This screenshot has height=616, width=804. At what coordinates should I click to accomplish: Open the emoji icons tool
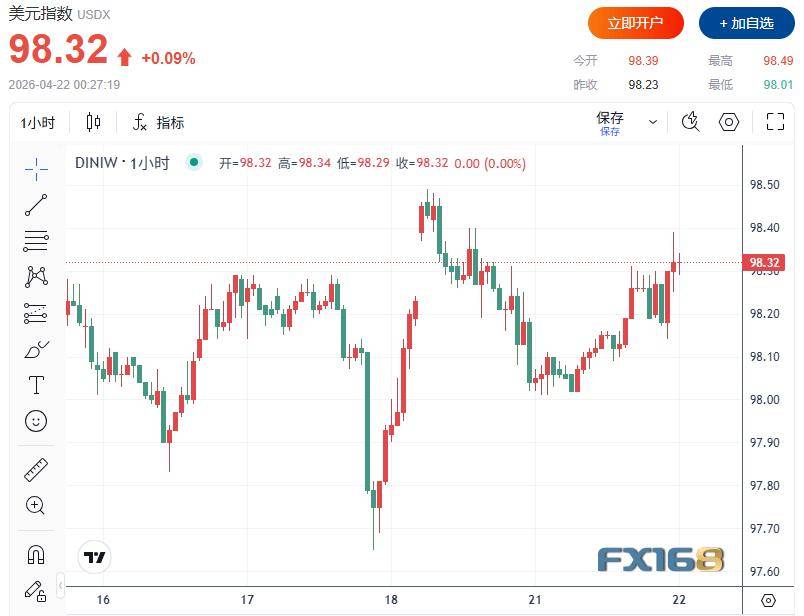point(36,421)
